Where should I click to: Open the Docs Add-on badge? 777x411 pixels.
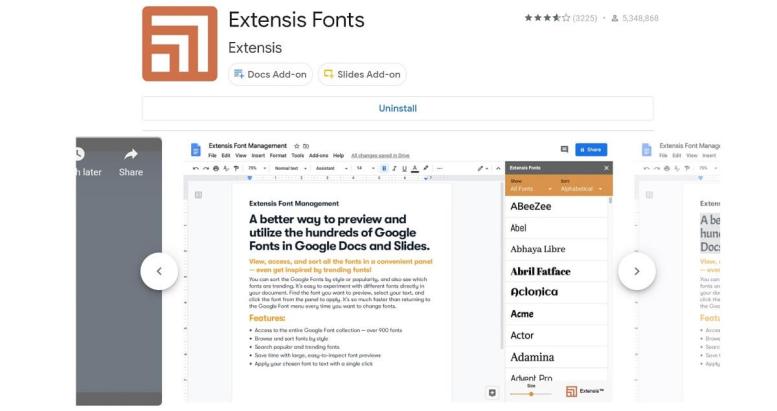tap(271, 74)
